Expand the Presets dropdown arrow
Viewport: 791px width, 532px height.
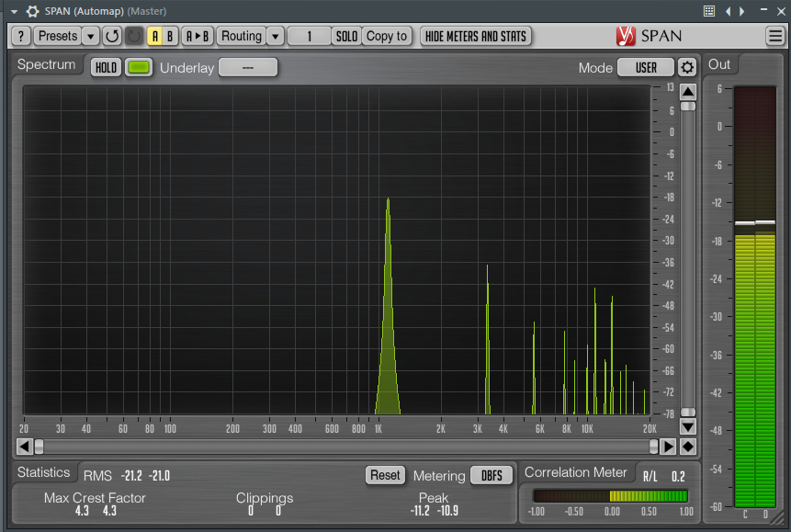90,37
